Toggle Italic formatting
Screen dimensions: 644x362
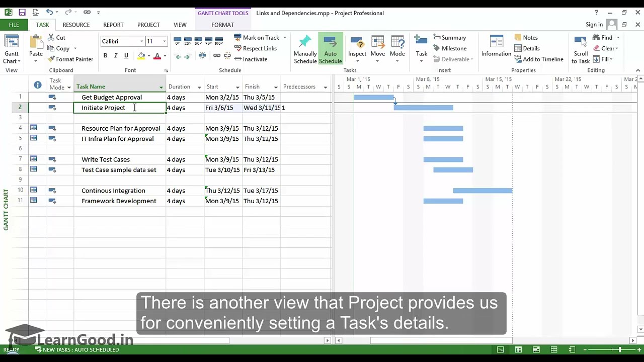click(116, 55)
